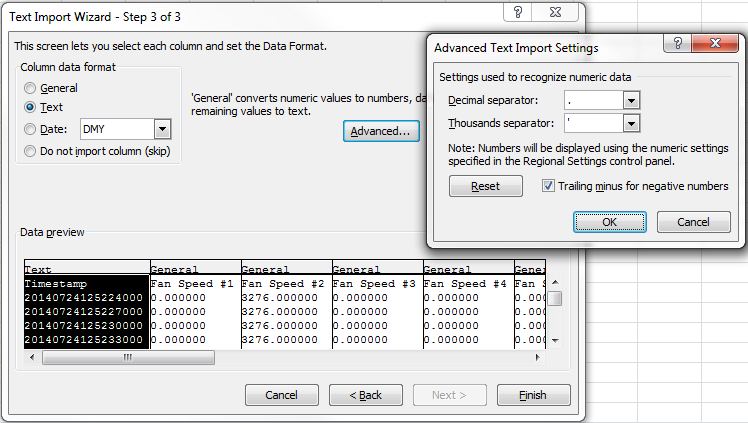Click the vertical scrollbar thumb in data preview
This screenshot has width=748, height=423.
(555, 299)
